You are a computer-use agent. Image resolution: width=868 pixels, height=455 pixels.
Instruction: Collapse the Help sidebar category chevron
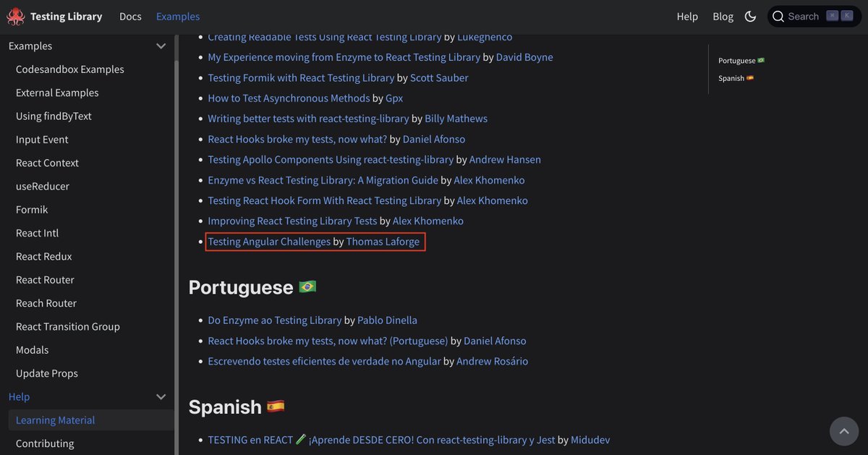[x=161, y=397]
